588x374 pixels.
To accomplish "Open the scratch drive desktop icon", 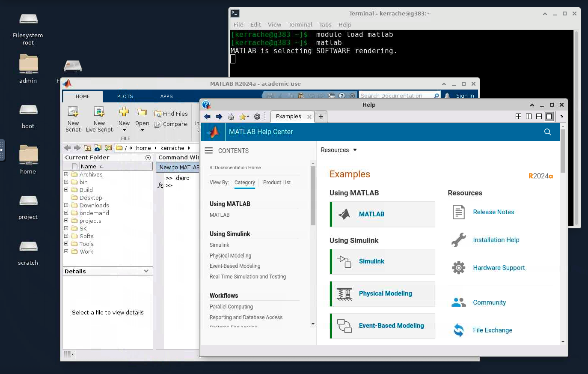I will [x=28, y=253].
